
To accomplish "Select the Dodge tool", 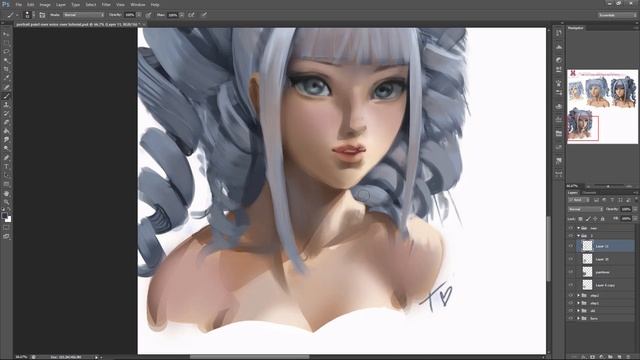I will click(6, 149).
